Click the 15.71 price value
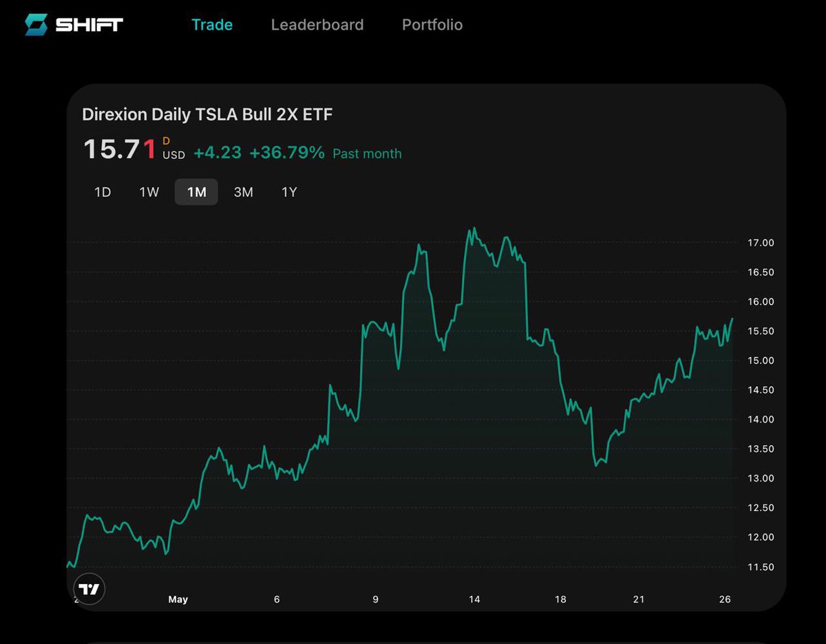Screen dimensions: 826x644 (x=120, y=149)
